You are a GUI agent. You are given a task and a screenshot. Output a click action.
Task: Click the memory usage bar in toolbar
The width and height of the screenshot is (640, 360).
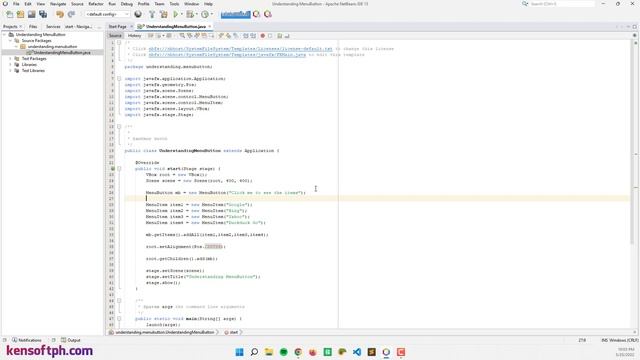click(x=236, y=14)
